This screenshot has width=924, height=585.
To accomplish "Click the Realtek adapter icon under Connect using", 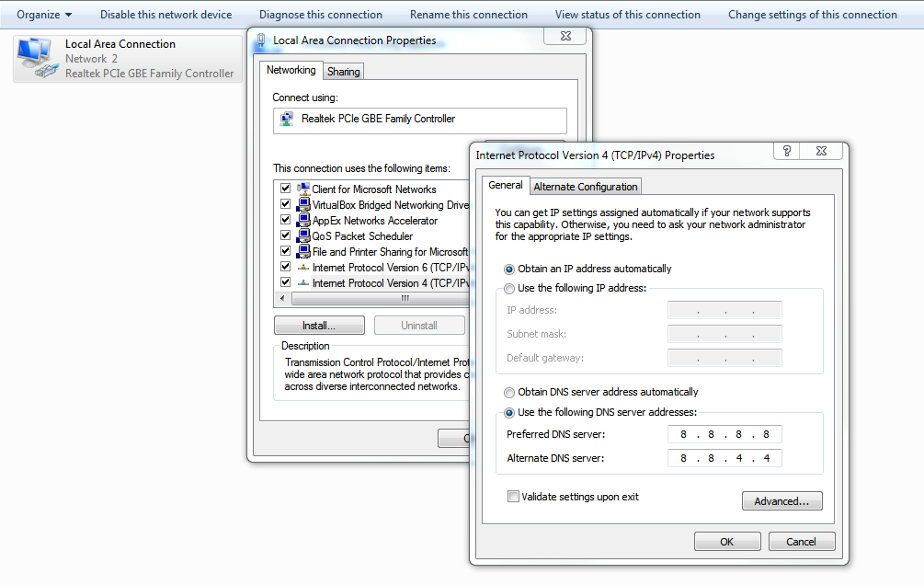I will [x=288, y=120].
